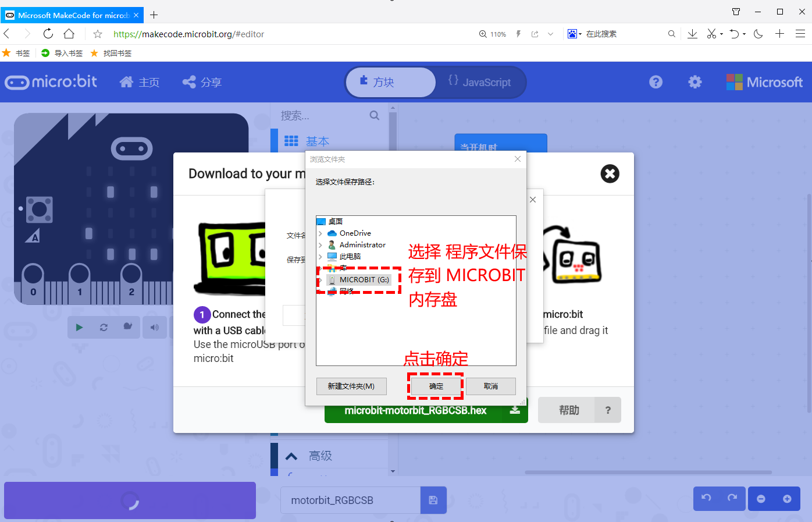Click 导入书签 in bookmarks bar
The height and width of the screenshot is (522, 812).
[x=62, y=53]
